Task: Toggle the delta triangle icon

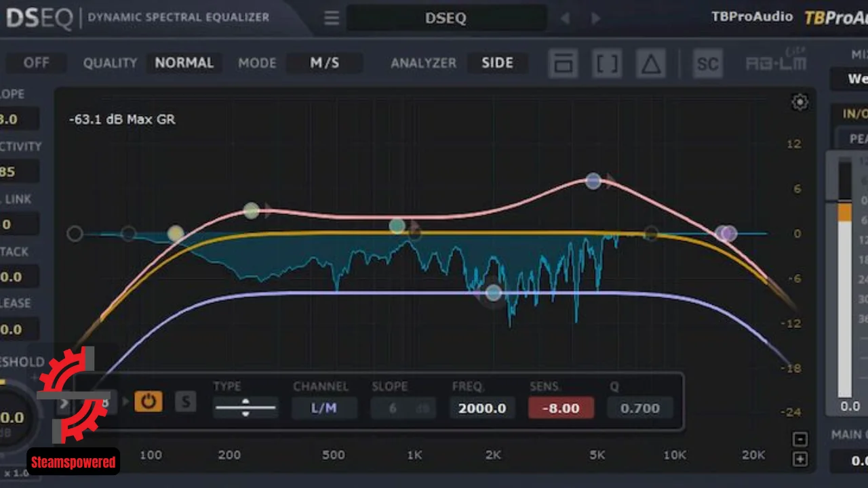Action: [651, 64]
